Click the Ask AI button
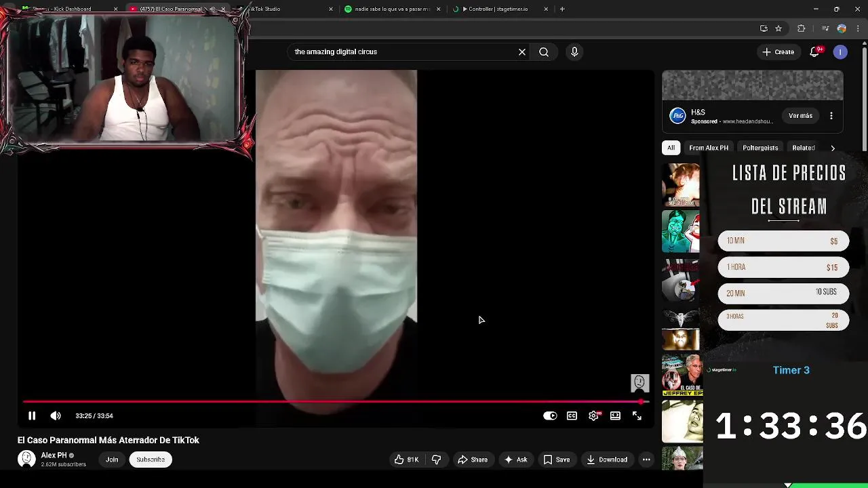This screenshot has height=488, width=868. [515, 460]
